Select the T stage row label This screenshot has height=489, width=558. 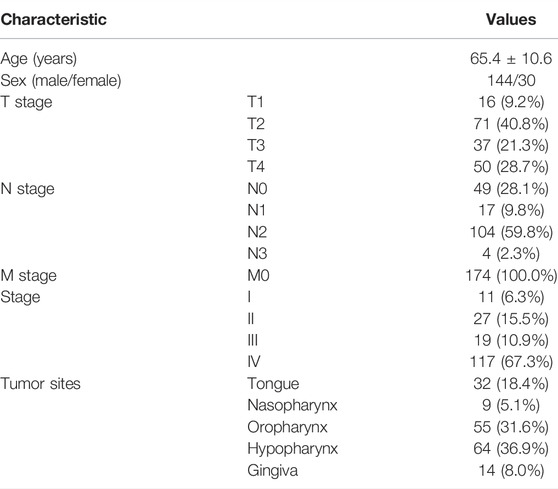pos(26,102)
